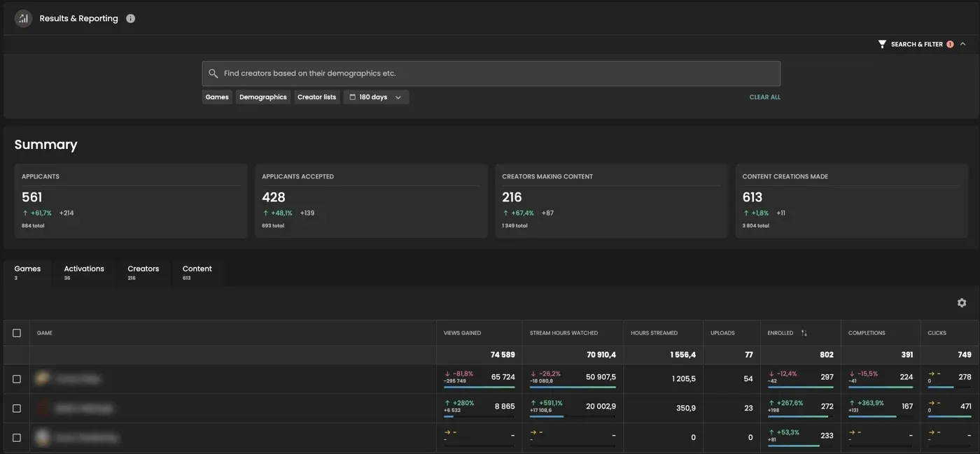Click the search magnifier icon

pyautogui.click(x=213, y=73)
